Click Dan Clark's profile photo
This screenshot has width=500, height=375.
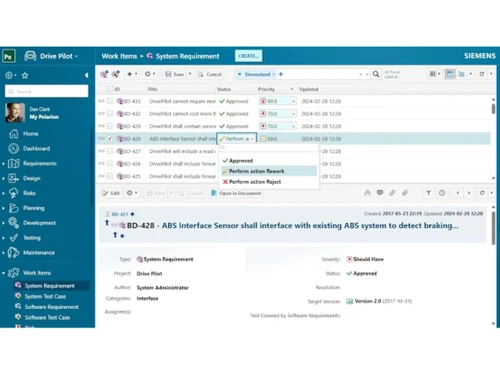15,113
